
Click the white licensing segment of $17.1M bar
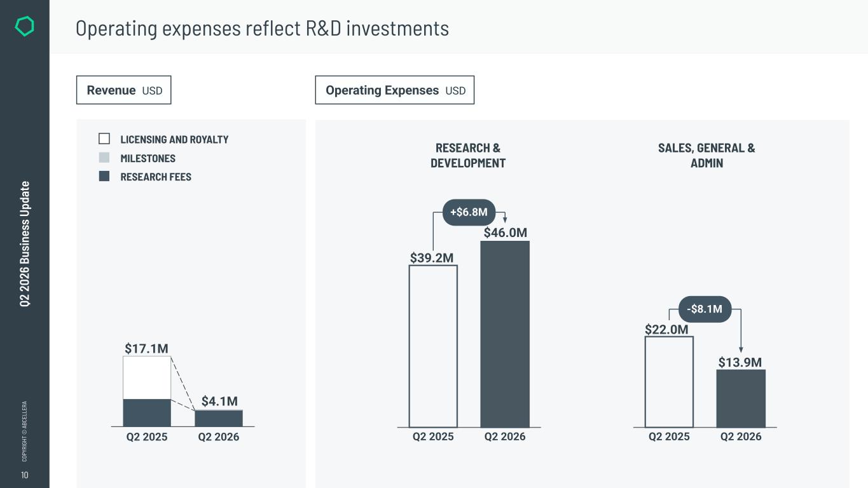tap(147, 377)
